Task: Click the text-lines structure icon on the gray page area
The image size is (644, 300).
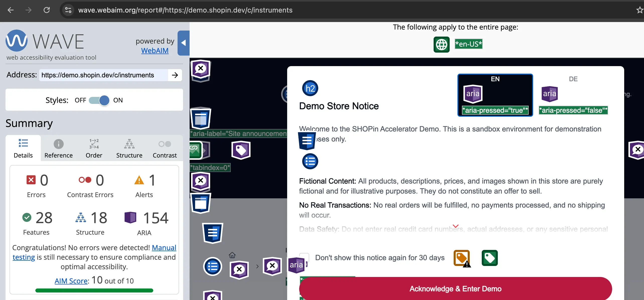Action: pos(213,233)
